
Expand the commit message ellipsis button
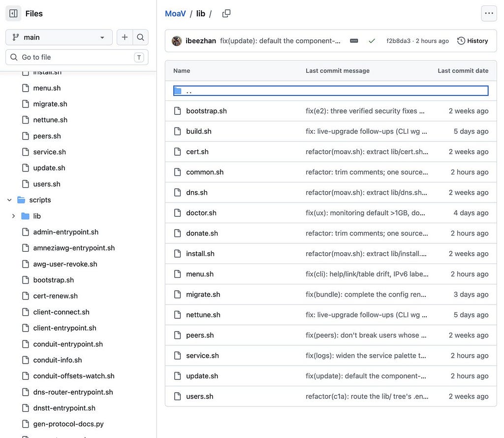pos(354,41)
